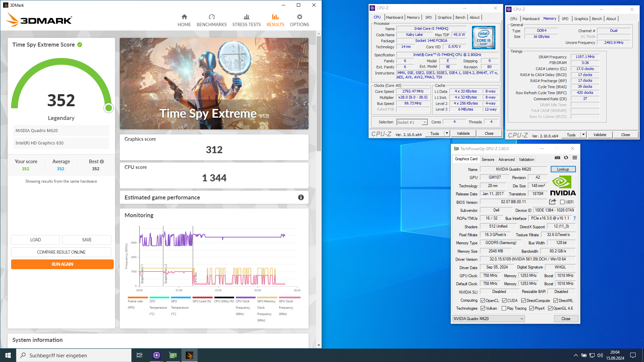Toggle the Vulkan checkbox
The image size is (644, 362).
pos(483,308)
